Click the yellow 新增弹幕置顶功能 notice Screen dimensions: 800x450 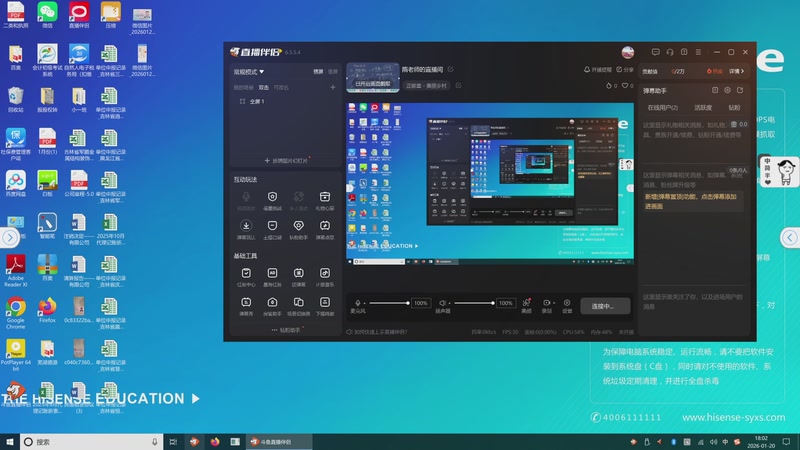coord(691,202)
